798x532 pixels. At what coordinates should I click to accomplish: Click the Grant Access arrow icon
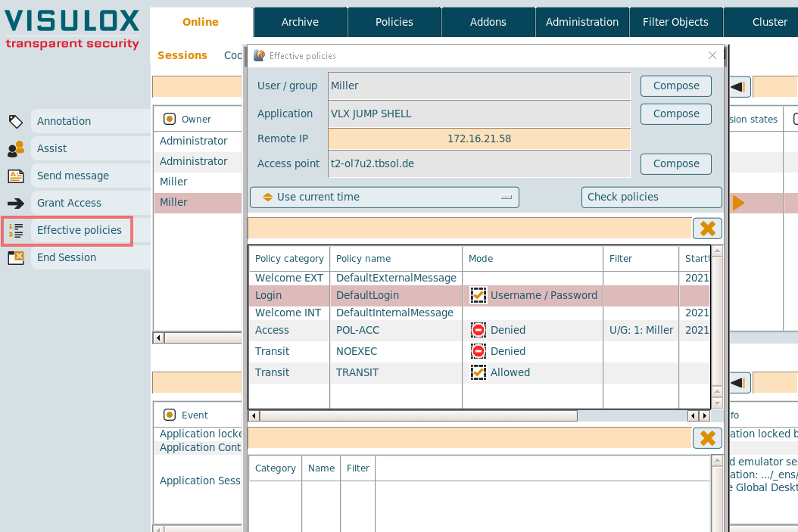15,204
